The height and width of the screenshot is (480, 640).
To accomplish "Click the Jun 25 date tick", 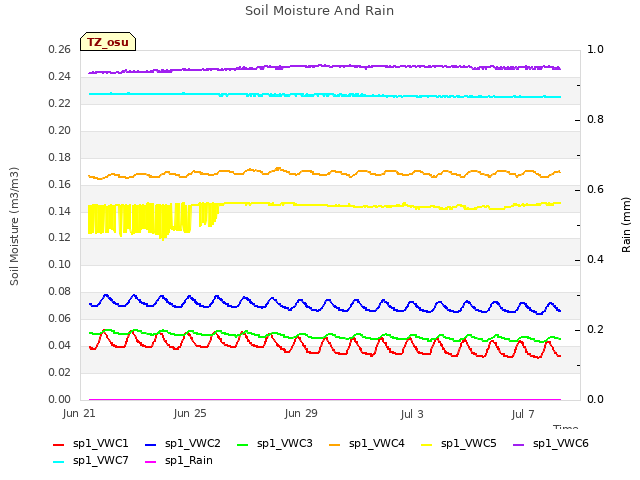I will 190,414.
